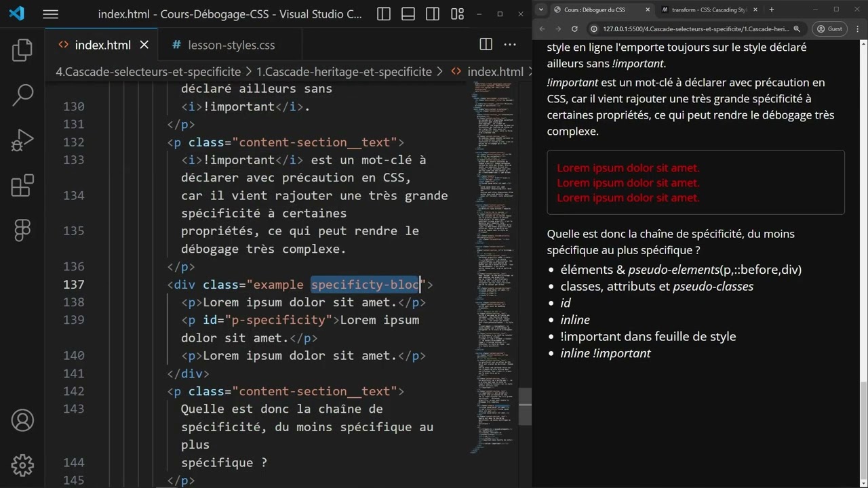Open the Figma extension icon in activity bar
This screenshot has width=868, height=488.
point(22,230)
